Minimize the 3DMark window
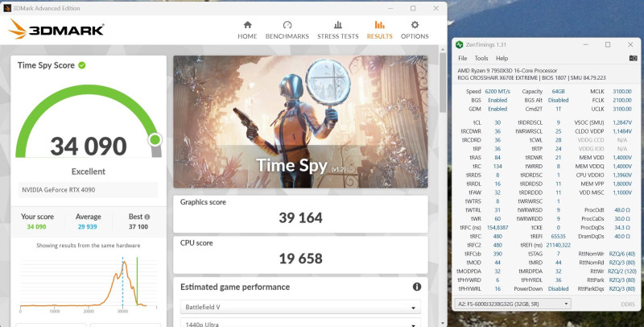The width and height of the screenshot is (644, 327). tap(390, 8)
